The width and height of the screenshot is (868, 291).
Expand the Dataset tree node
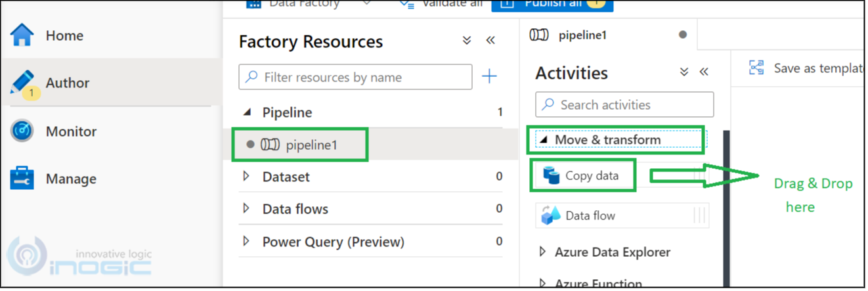coord(247,176)
